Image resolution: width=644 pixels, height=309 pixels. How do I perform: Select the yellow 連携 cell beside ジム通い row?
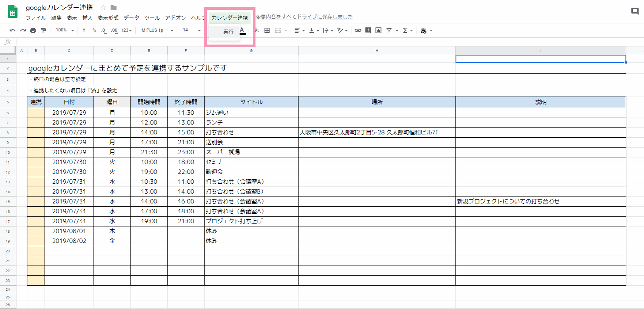point(36,113)
